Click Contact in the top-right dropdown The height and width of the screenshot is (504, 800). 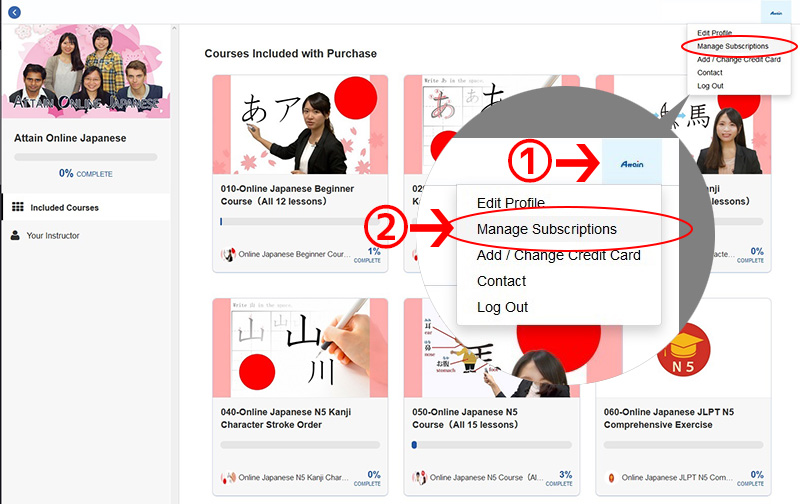(x=710, y=72)
